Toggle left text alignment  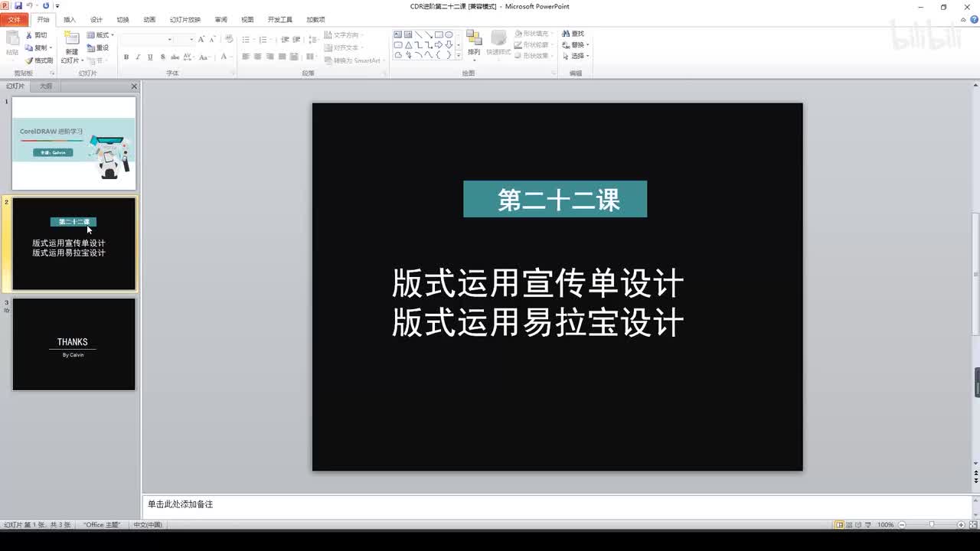[x=246, y=57]
